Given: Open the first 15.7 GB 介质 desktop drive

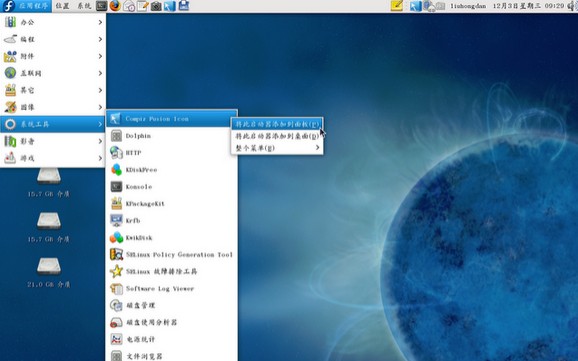Looking at the screenshot, I should tap(49, 182).
